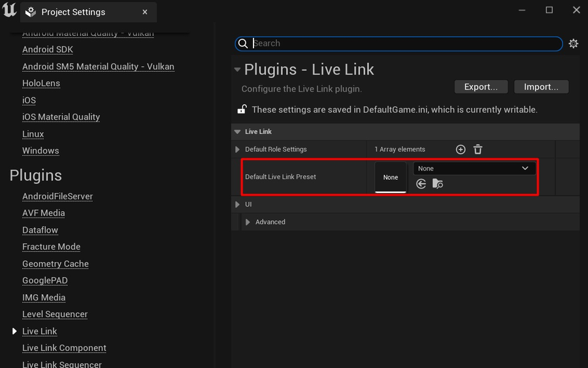Open Android SDK settings
The width and height of the screenshot is (588, 368).
click(48, 50)
